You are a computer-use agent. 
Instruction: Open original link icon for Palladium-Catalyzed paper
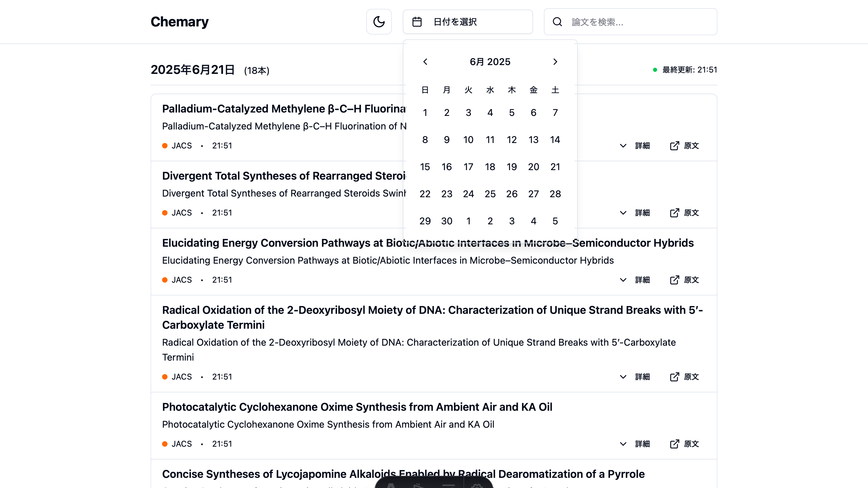click(x=674, y=146)
